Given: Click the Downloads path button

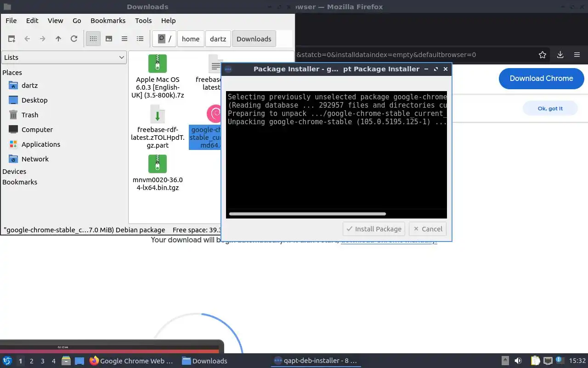Looking at the screenshot, I should [254, 39].
